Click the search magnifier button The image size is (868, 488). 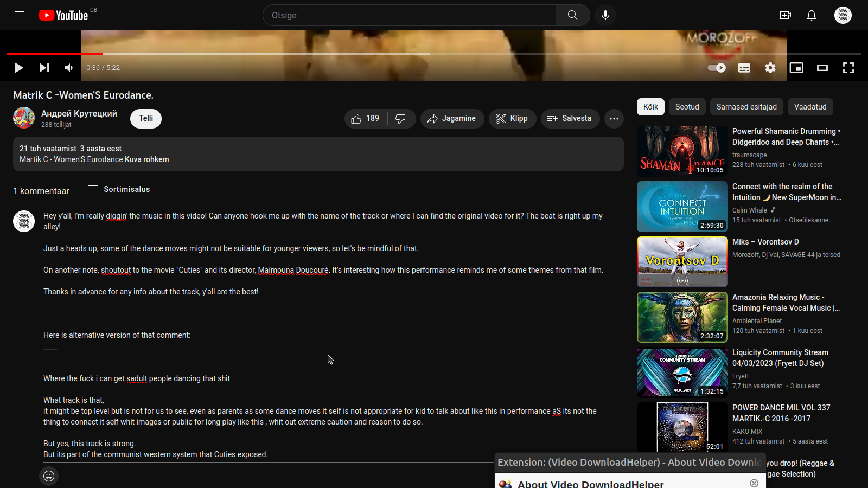(572, 15)
